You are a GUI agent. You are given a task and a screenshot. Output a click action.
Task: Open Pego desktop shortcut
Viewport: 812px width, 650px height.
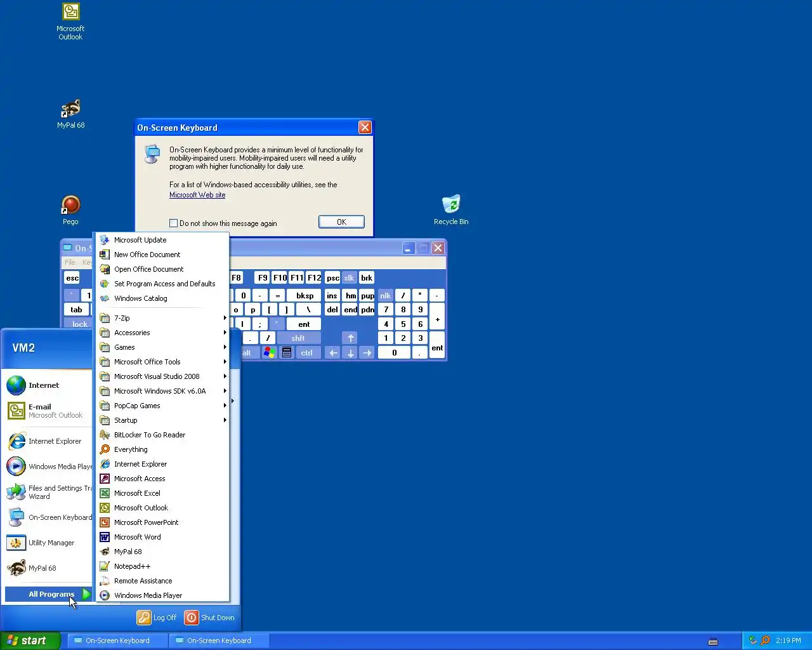[70, 211]
